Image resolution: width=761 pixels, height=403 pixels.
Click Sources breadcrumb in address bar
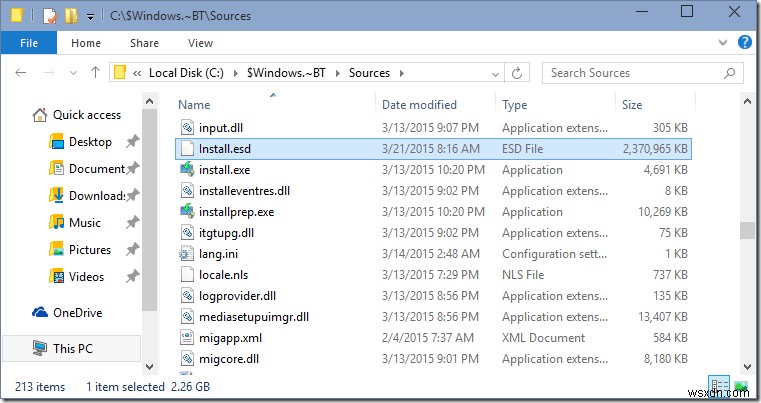pos(369,73)
